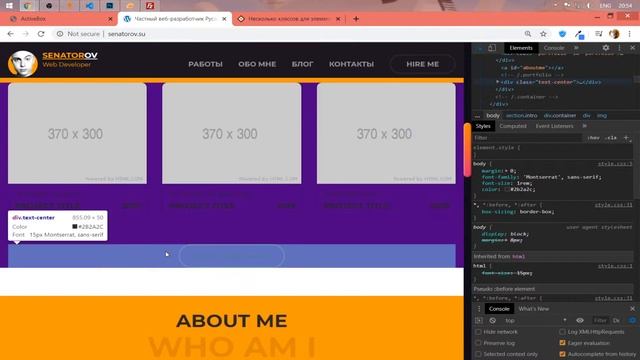This screenshot has width=640, height=360.
Task: Close the console drawer
Action: [632, 309]
